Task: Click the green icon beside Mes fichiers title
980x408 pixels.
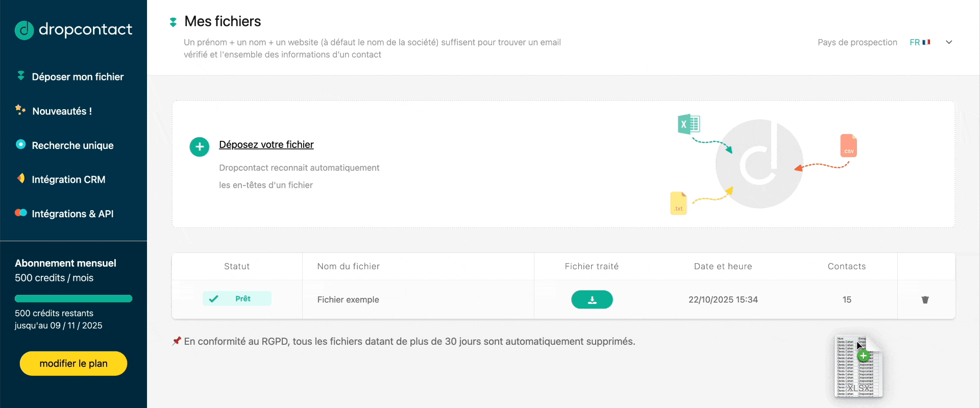Action: pos(173,22)
